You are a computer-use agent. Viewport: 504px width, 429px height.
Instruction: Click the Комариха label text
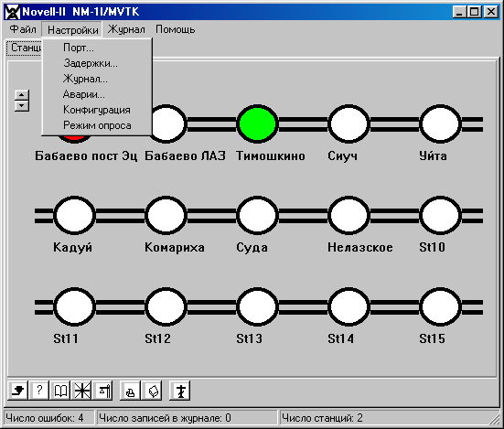[175, 248]
